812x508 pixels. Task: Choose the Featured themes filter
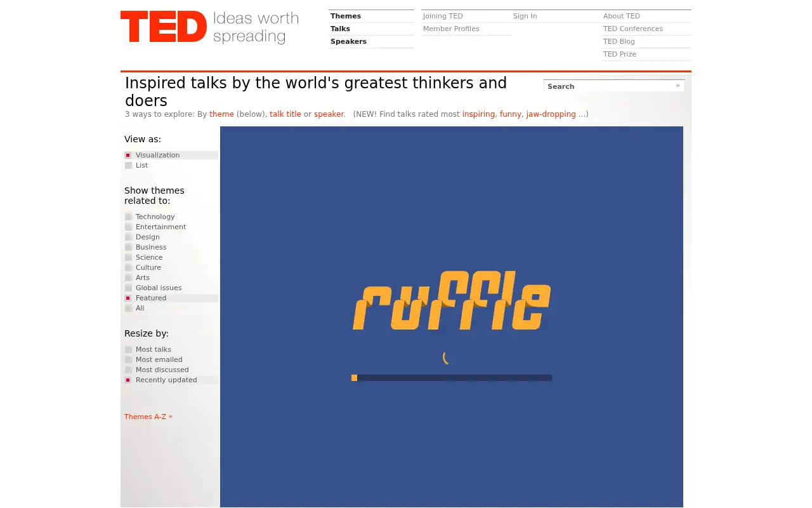pyautogui.click(x=171, y=298)
